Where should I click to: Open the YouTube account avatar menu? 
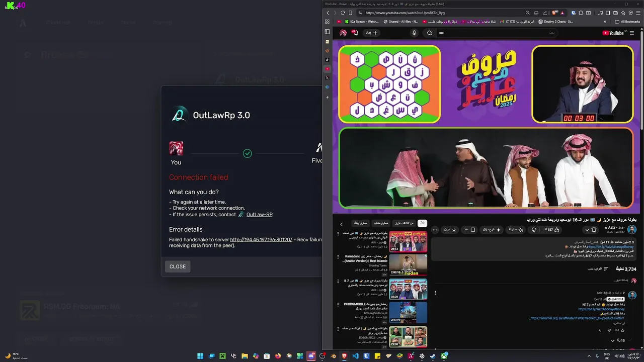[x=343, y=33]
